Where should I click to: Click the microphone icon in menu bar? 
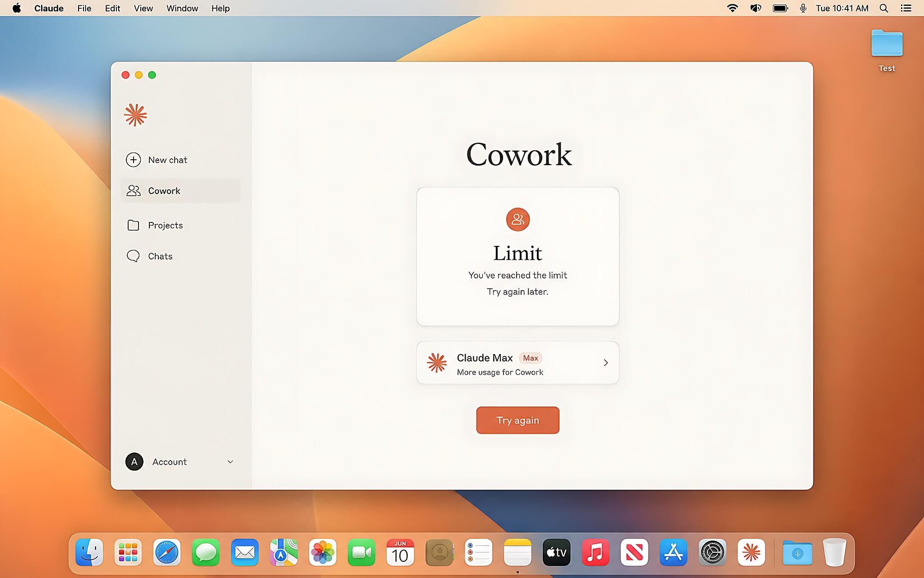click(803, 8)
